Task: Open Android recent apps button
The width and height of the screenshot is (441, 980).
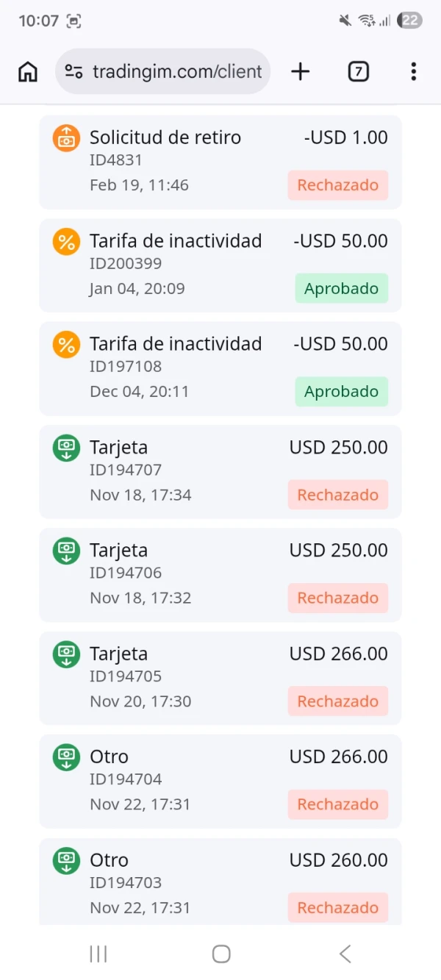Action: (x=98, y=954)
